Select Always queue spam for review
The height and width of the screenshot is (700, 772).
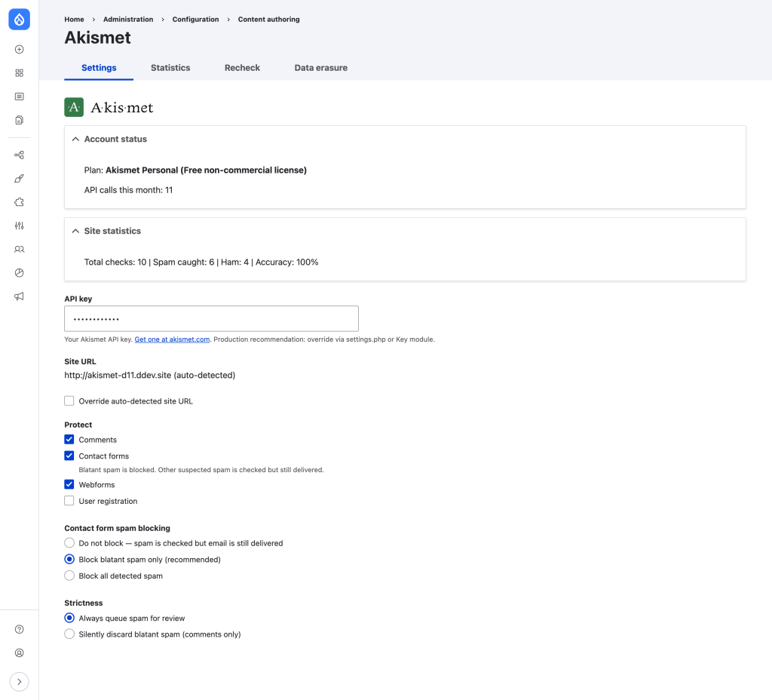click(x=69, y=618)
